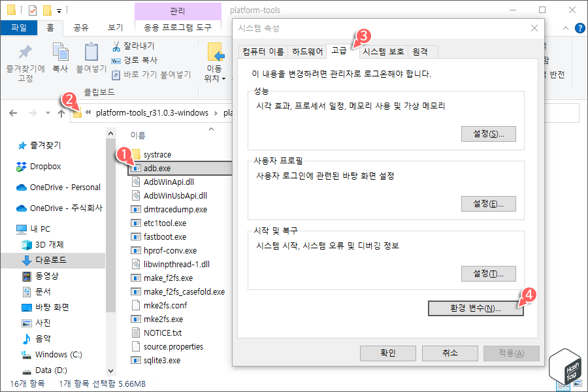The height and width of the screenshot is (392, 588).
Task: Click Copy path (경로 복사)
Action: pos(134,60)
